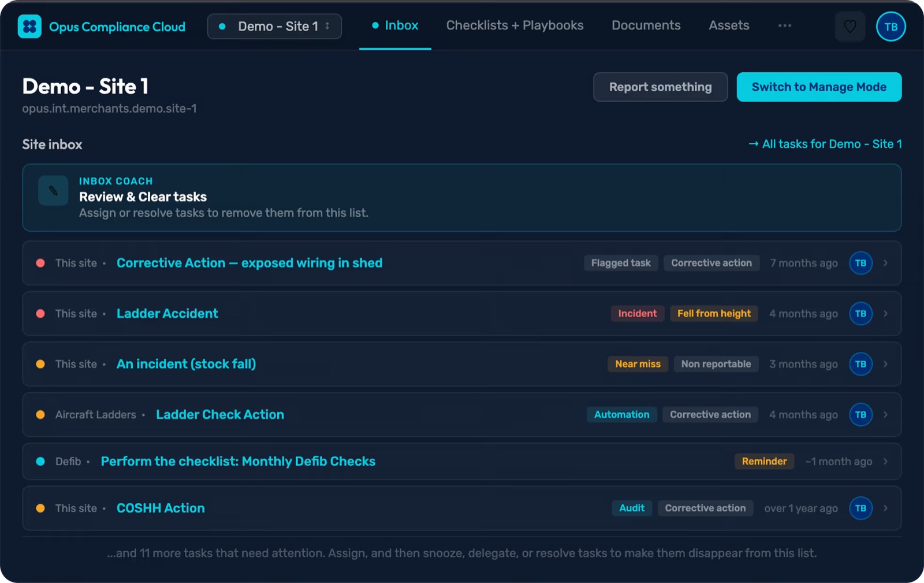Open the Ladder Check Action task
Viewport: 924px width, 583px height.
(220, 414)
